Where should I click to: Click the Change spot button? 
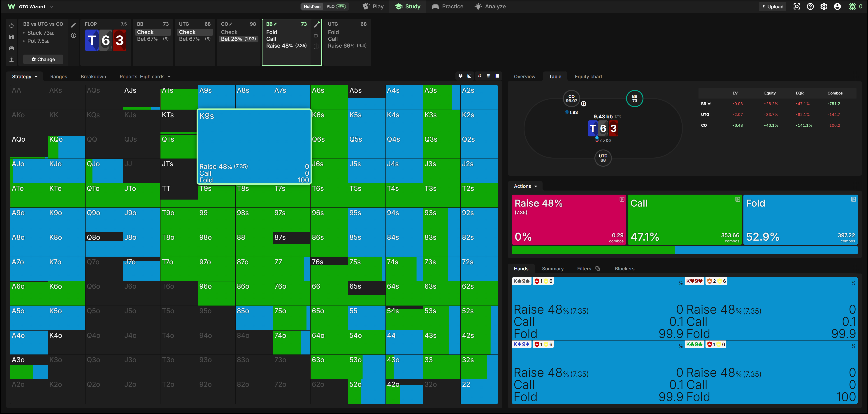(43, 59)
